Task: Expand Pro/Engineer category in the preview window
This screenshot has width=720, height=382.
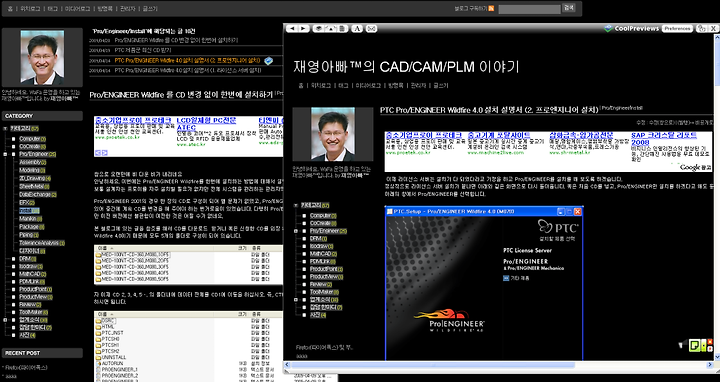Action: tap(296, 231)
